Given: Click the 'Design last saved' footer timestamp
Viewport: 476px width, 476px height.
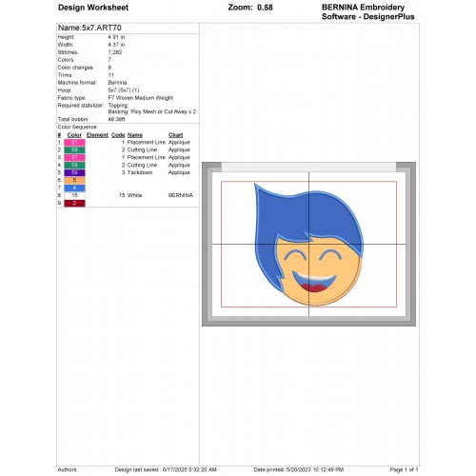Looking at the screenshot, I should [166, 469].
